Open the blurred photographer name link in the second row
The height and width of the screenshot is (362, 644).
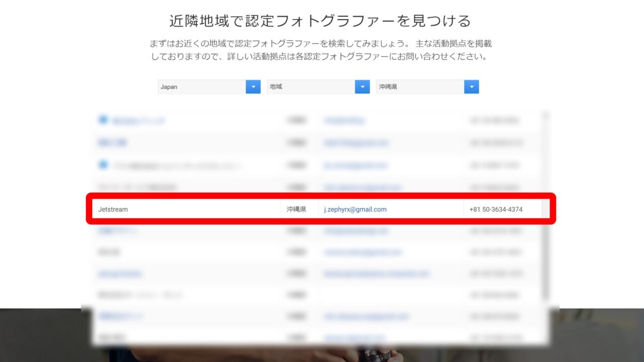pyautogui.click(x=112, y=143)
